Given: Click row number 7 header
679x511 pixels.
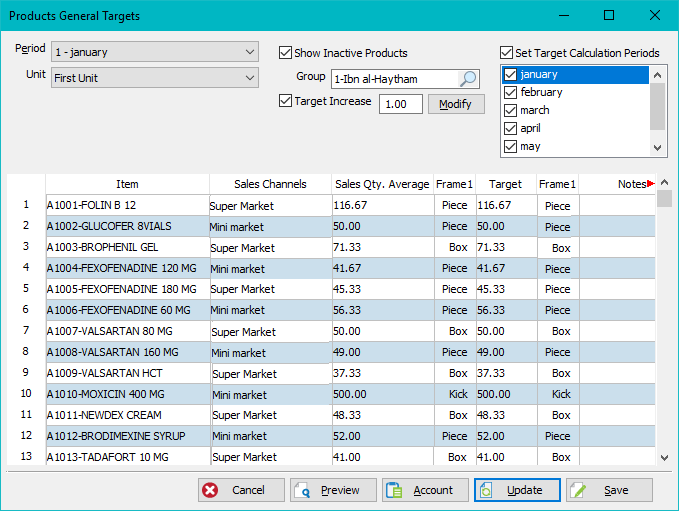Looking at the screenshot, I should point(26,331).
